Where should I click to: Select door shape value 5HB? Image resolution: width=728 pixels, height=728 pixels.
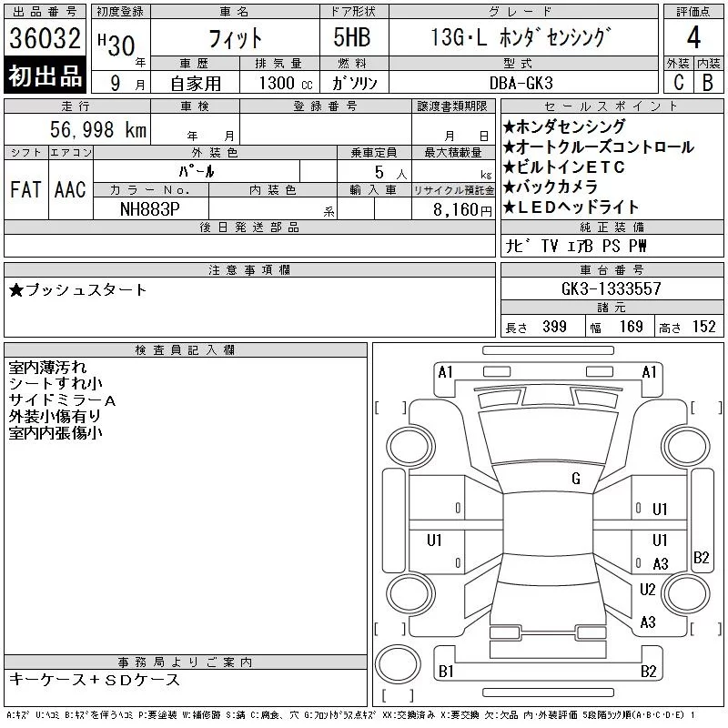click(352, 37)
